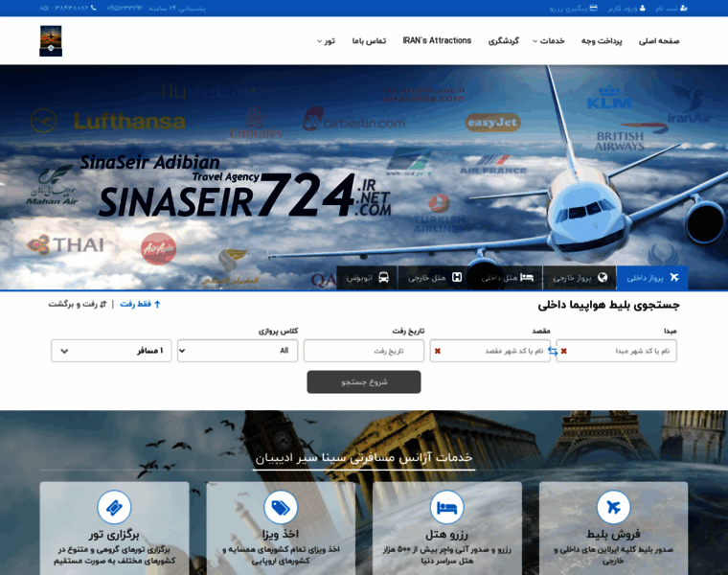
Task: Click the H icon on foreign hotel tab
Action: tap(457, 277)
